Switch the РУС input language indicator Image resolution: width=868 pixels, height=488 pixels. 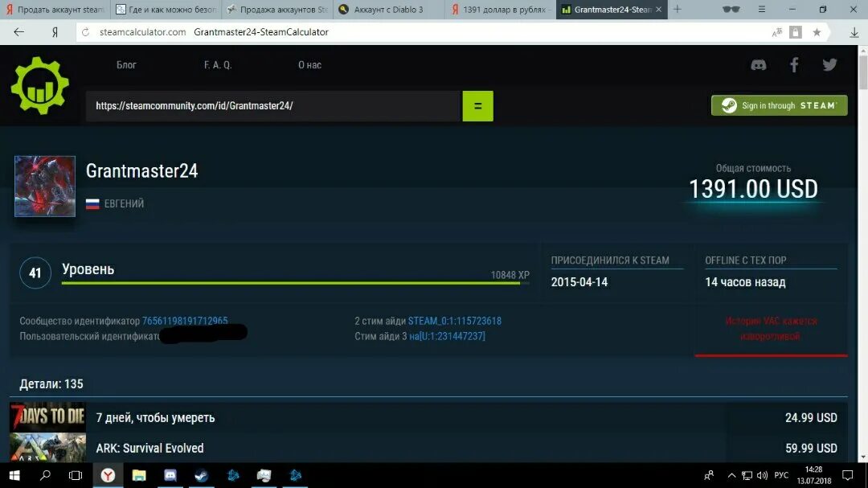tap(781, 475)
